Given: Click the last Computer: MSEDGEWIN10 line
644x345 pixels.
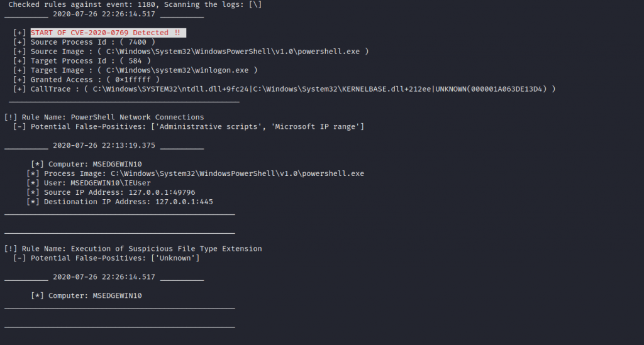Looking at the screenshot, I should click(x=86, y=295).
